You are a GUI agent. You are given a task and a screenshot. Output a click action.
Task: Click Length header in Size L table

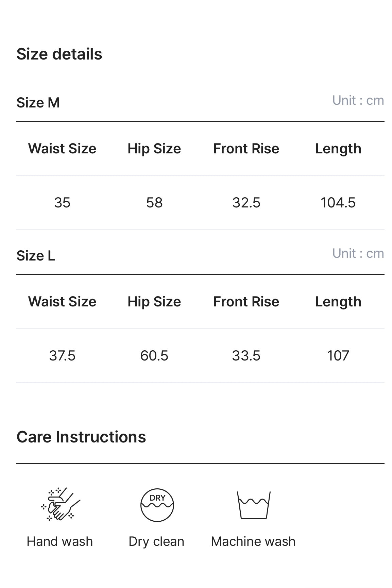338,302
